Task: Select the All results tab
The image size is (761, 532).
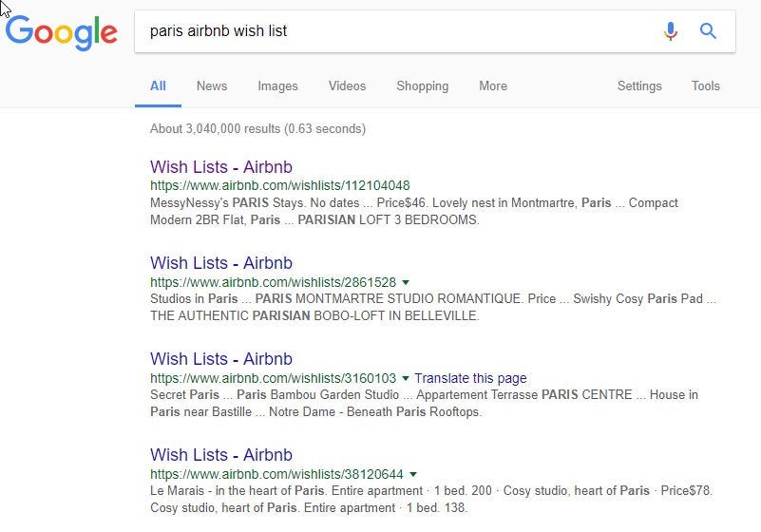Action: (158, 85)
